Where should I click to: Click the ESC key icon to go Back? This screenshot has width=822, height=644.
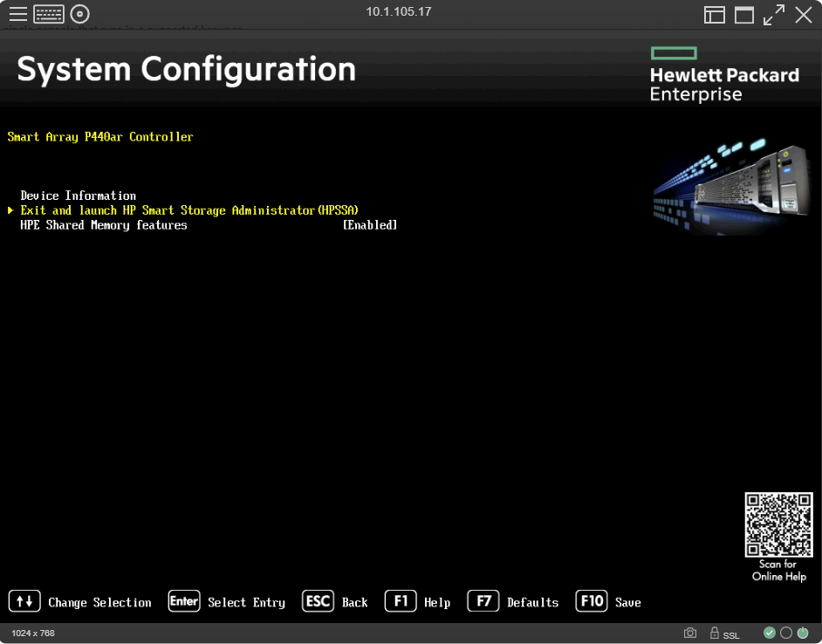point(318,601)
